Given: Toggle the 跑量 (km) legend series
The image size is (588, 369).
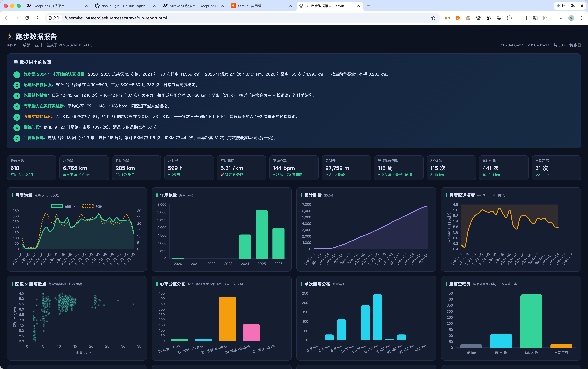Looking at the screenshot, I should 65,206.
